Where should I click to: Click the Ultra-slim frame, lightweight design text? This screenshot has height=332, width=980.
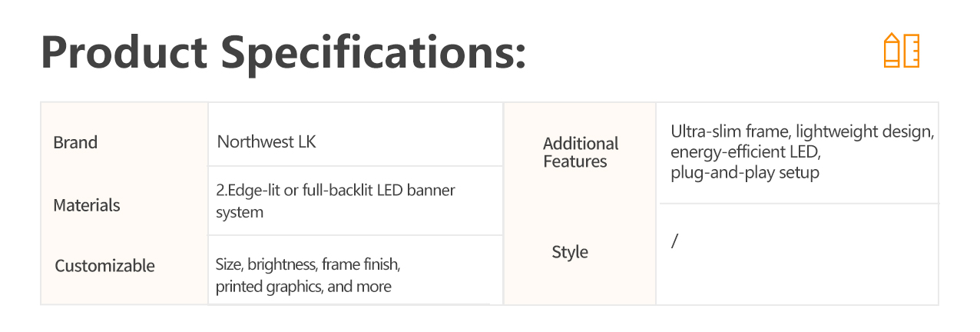pyautogui.click(x=802, y=131)
